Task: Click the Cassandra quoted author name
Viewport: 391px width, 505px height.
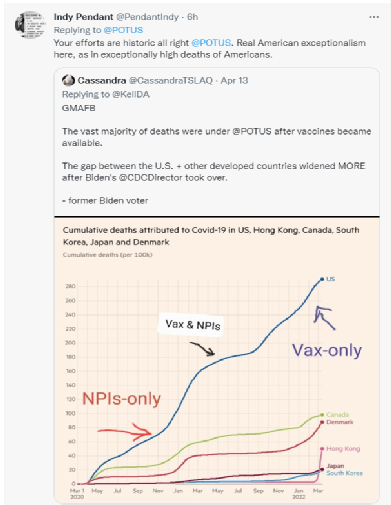Action: (102, 80)
